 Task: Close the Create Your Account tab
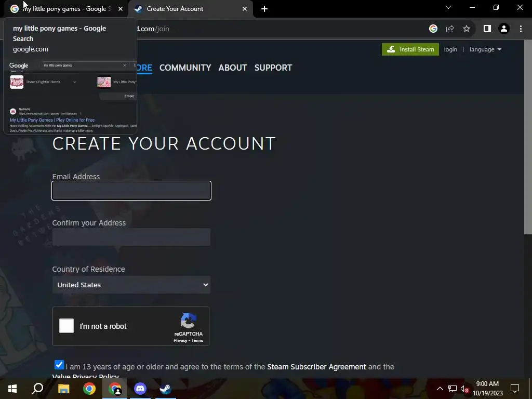point(245,9)
